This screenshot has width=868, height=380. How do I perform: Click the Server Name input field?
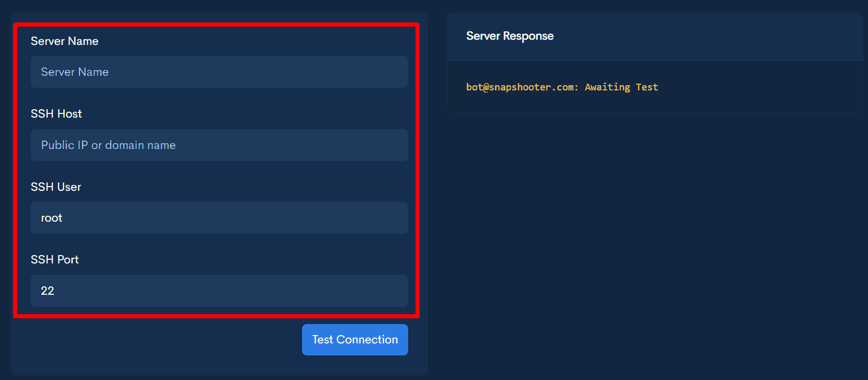(x=219, y=72)
